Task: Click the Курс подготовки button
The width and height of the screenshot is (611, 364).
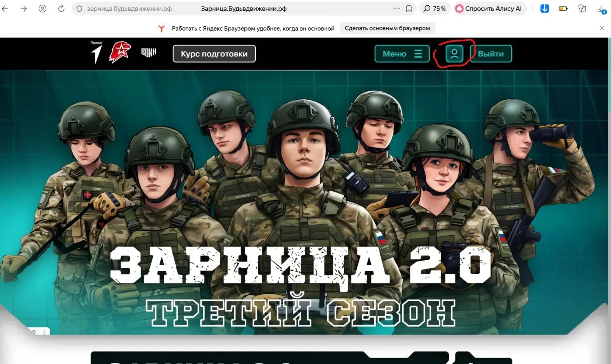Action: [214, 54]
